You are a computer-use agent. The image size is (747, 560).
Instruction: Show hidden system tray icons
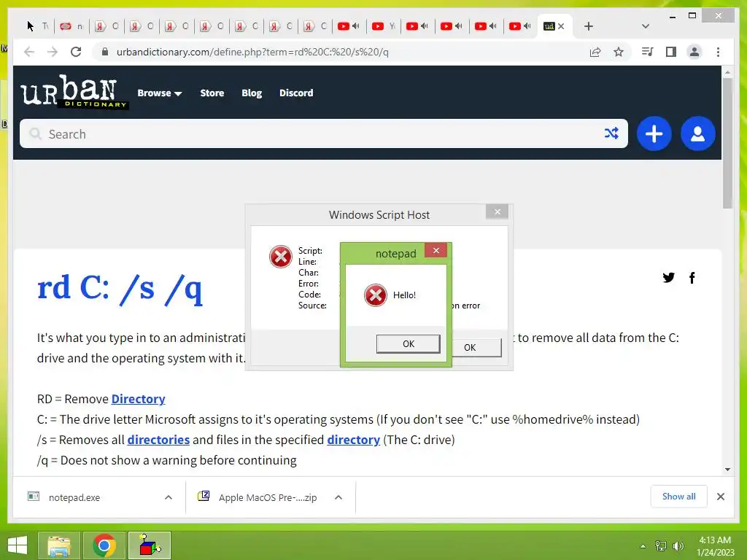pyautogui.click(x=643, y=545)
